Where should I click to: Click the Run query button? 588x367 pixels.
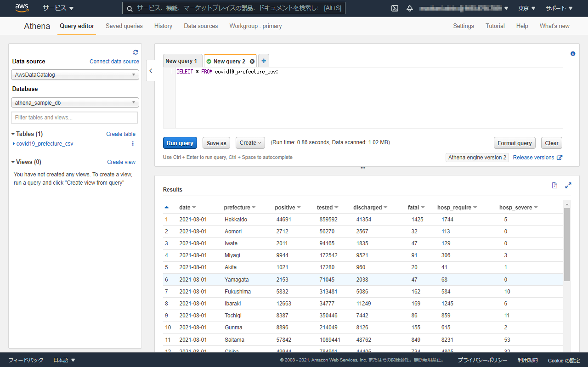click(x=180, y=143)
